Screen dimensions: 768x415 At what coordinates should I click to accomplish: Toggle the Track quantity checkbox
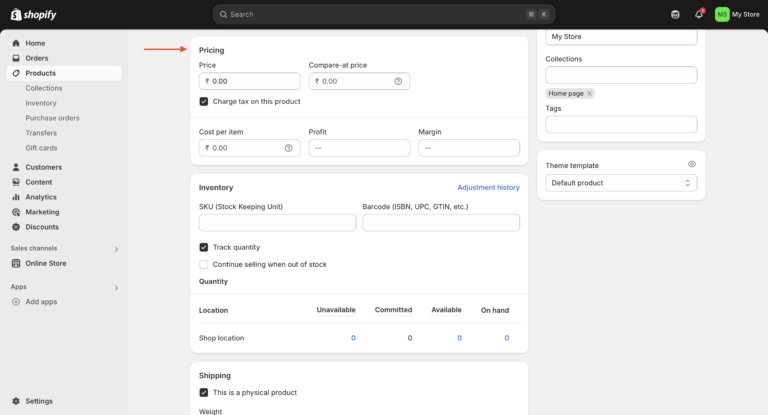[204, 247]
